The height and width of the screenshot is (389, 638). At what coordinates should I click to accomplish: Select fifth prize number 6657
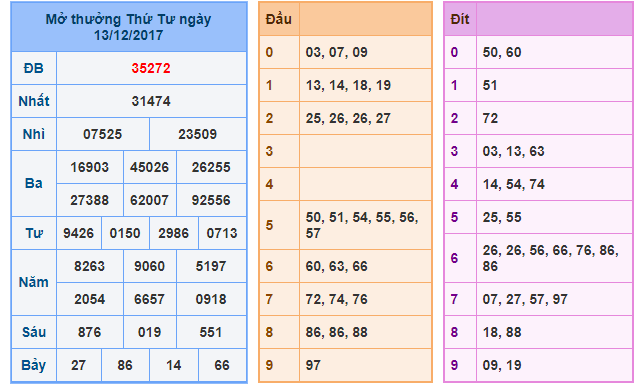point(149,299)
